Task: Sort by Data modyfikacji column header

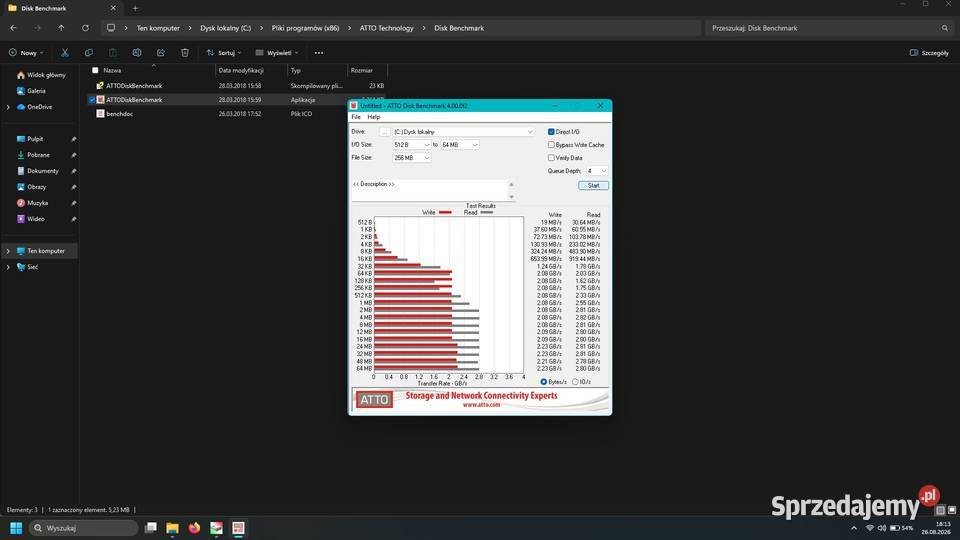Action: [241, 70]
